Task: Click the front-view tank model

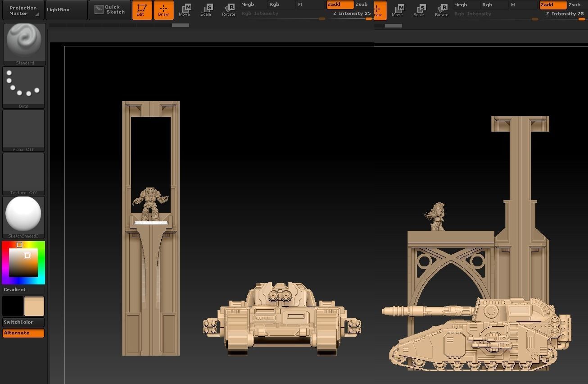Action: [x=282, y=319]
